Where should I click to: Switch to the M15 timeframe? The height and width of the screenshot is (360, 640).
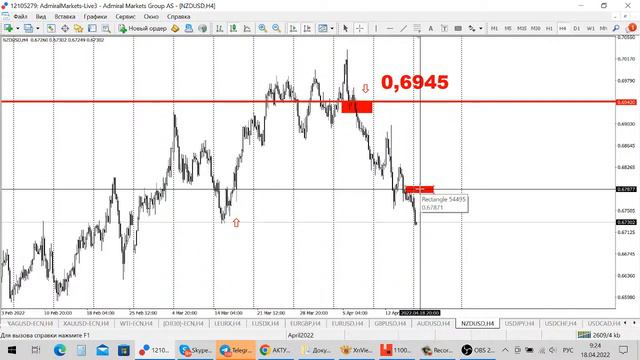pos(522,28)
